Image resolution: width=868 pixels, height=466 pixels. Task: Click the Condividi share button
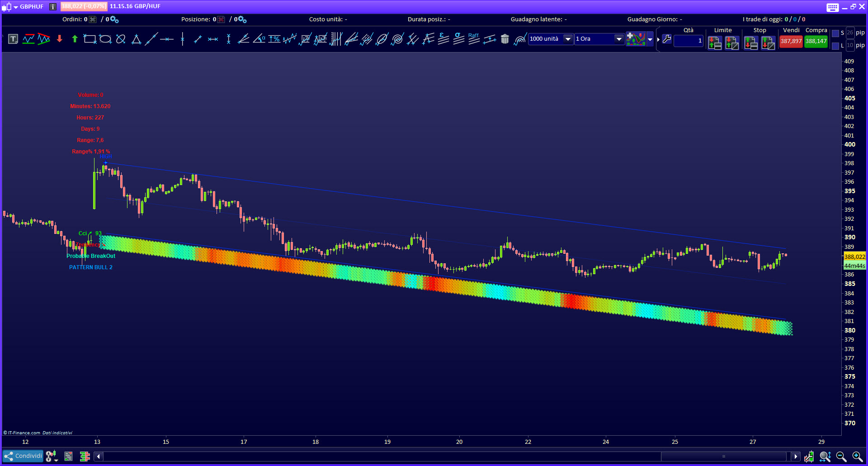click(x=23, y=456)
